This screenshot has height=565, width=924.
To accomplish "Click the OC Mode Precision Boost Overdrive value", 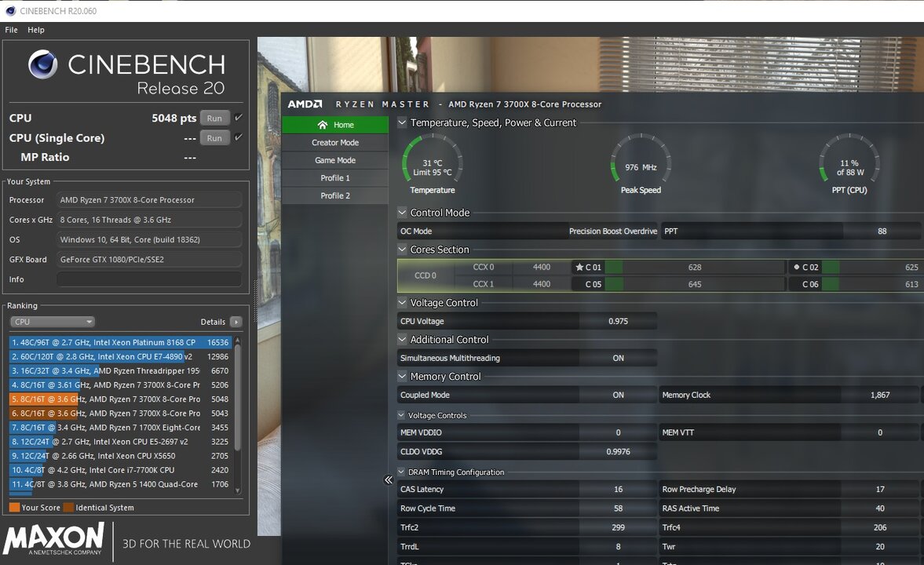I will (613, 231).
